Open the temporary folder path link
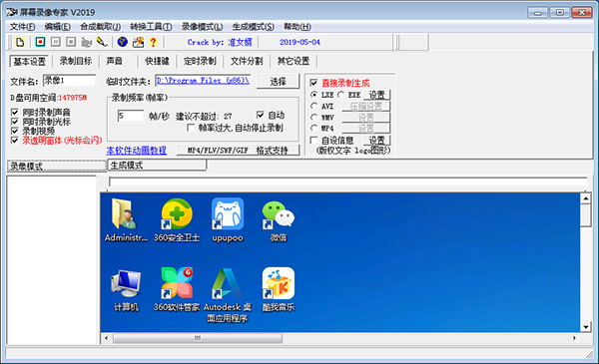This screenshot has height=364, width=599. (x=203, y=81)
